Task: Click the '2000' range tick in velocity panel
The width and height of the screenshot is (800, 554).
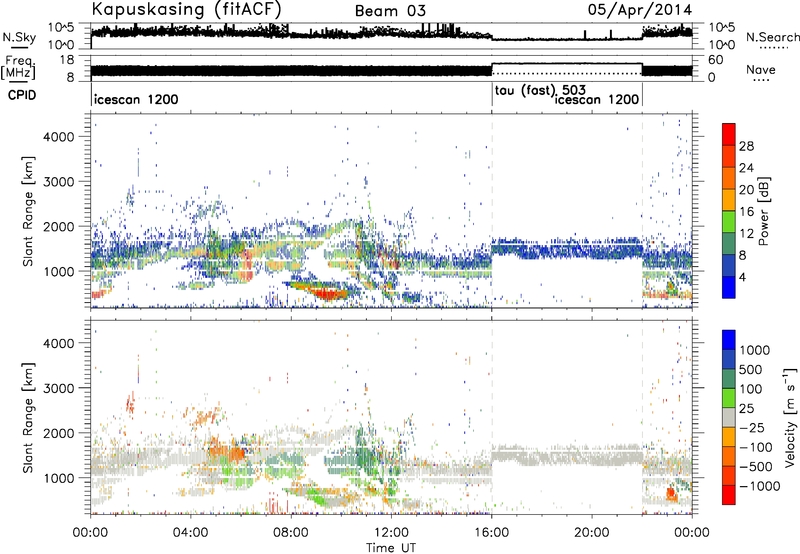Action: 59,433
